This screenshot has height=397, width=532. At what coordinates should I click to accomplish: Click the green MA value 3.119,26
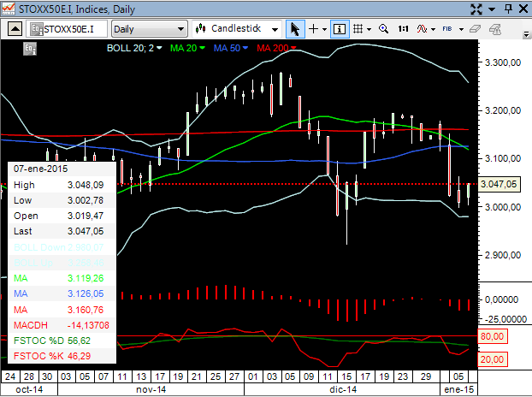[x=86, y=278]
